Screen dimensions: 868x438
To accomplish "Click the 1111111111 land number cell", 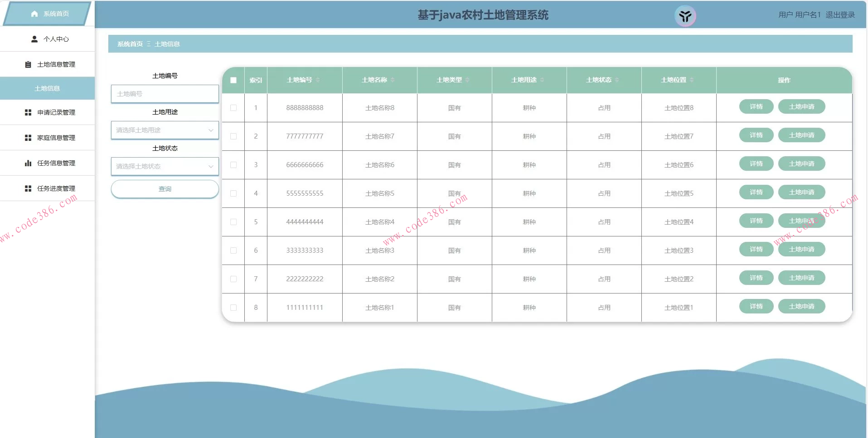I will pos(305,308).
